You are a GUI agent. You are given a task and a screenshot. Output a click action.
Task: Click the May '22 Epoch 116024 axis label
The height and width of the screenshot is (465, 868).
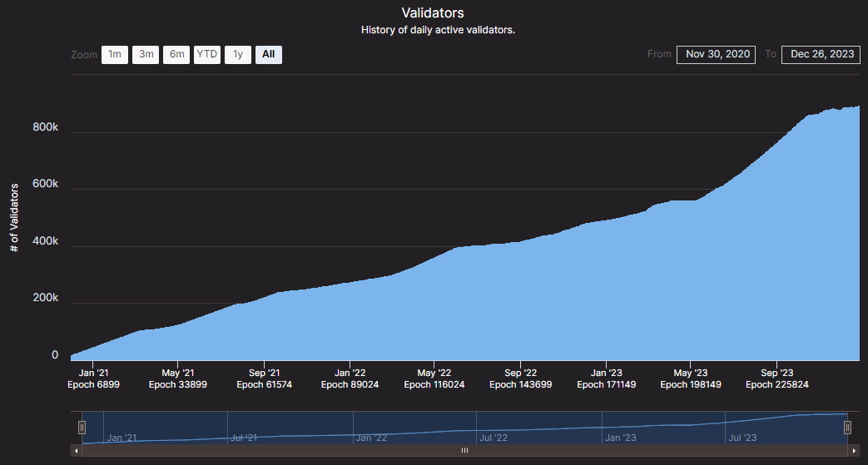click(434, 378)
